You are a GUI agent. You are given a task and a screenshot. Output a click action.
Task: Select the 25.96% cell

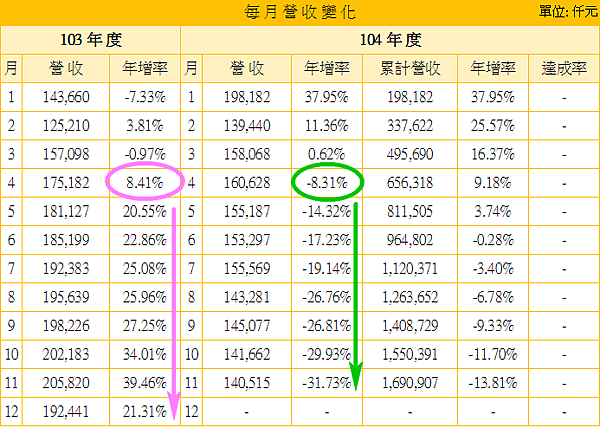click(145, 297)
